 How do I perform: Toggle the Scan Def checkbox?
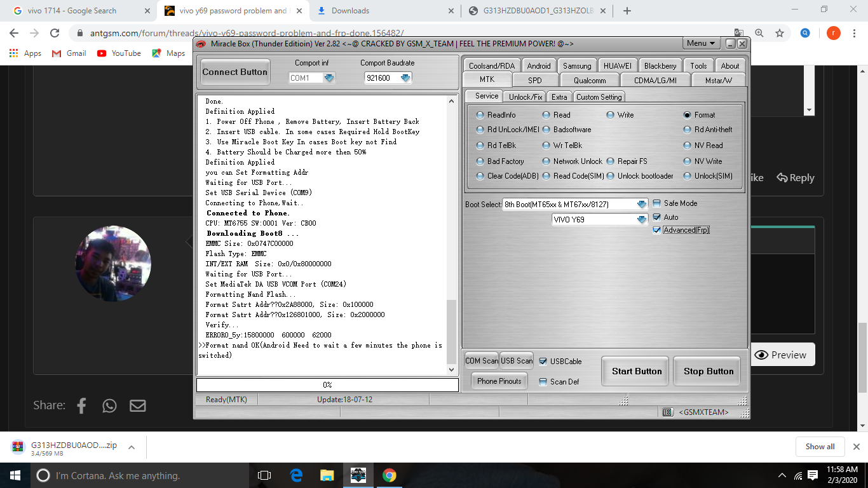coord(543,382)
